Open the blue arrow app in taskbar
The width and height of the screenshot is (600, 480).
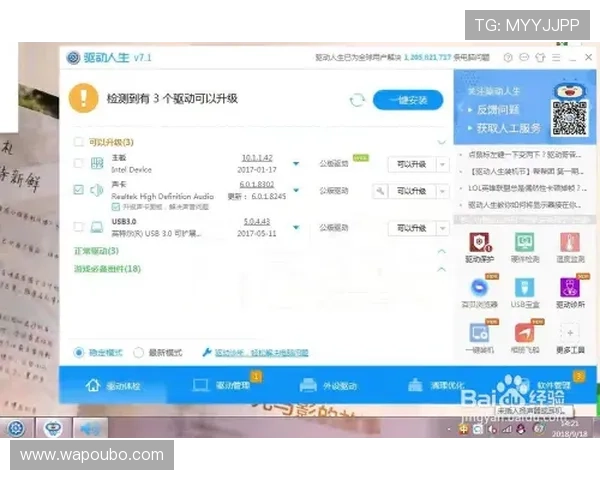[90, 428]
